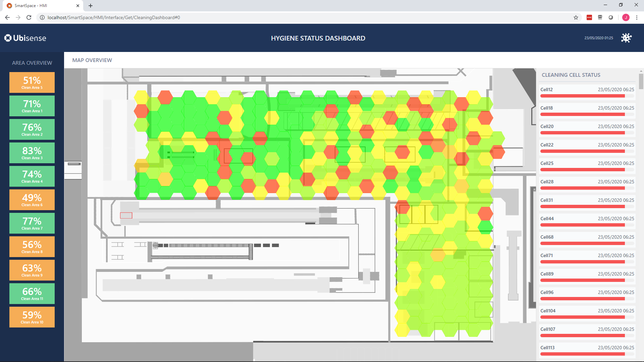Screen dimensions: 644x362
Task: Reload the SmartSpace page
Action: pyautogui.click(x=29, y=17)
